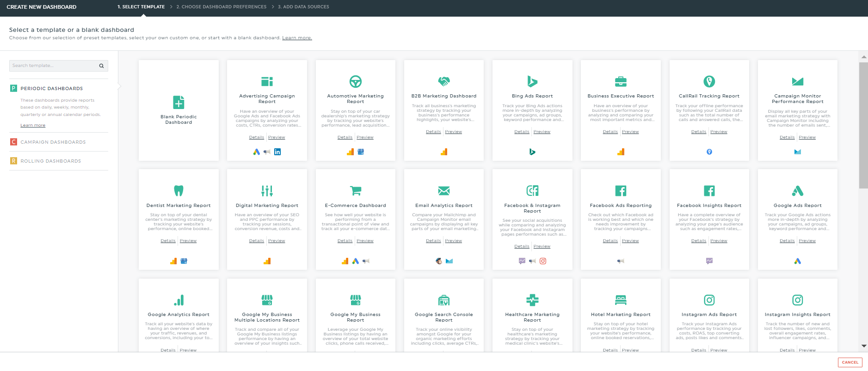Click the Hotel Marketing Report bed icon
Screen dimensions: 868x371
tap(621, 300)
